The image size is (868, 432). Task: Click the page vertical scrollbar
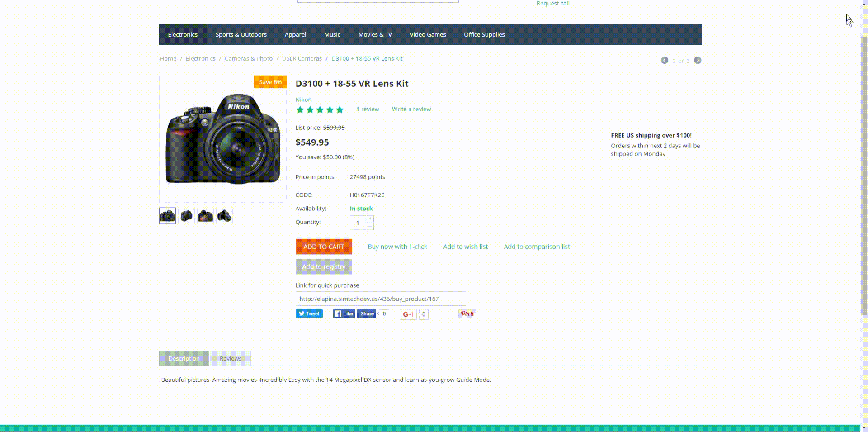tap(864, 176)
